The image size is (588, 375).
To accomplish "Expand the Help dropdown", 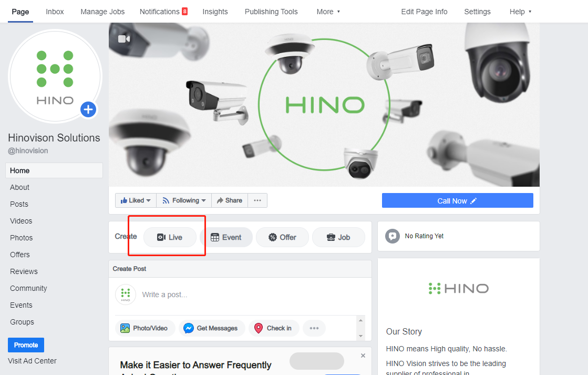I will click(x=520, y=12).
